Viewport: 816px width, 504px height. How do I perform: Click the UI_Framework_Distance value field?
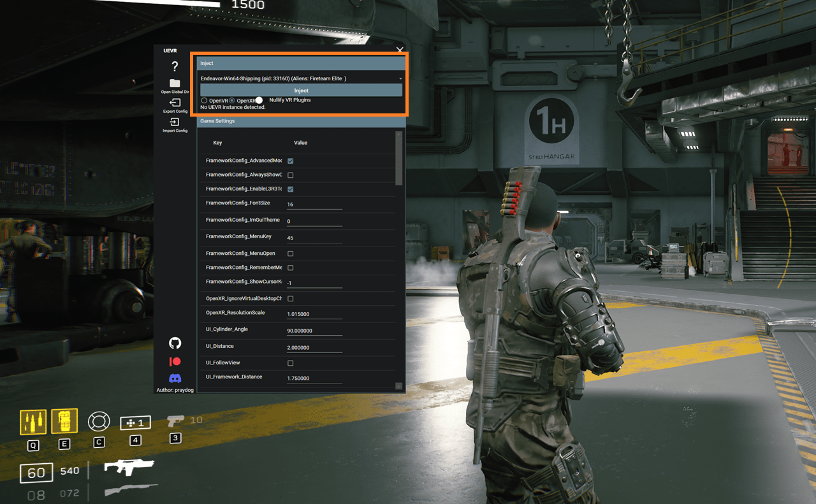pos(314,378)
